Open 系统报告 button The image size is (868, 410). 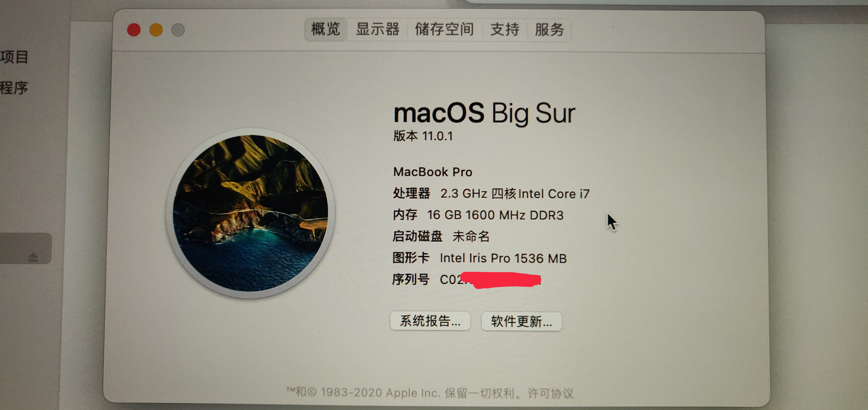pyautogui.click(x=430, y=321)
